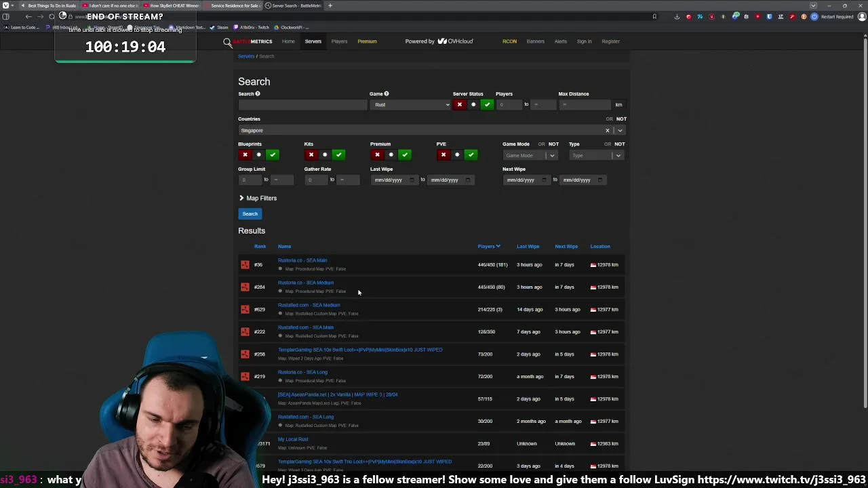This screenshot has height=488, width=868.
Task: Open calendar picker for Next Wipe start date
Action: click(544, 180)
